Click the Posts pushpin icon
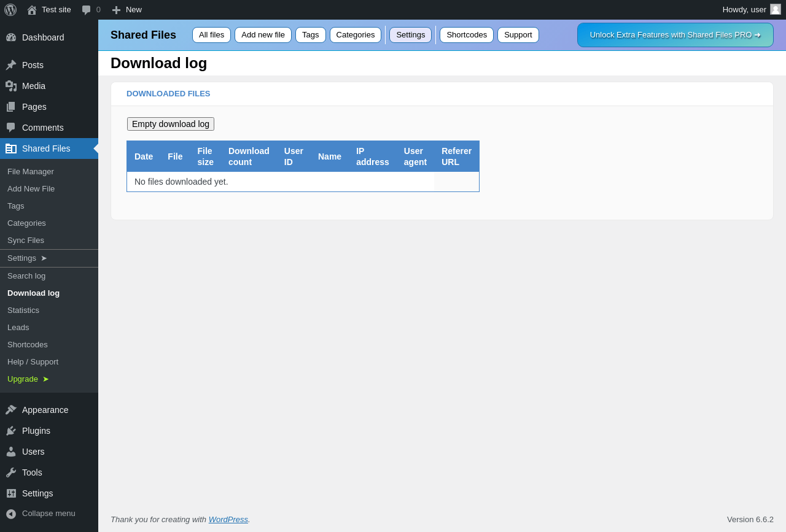The width and height of the screenshot is (786, 532). coord(11,65)
